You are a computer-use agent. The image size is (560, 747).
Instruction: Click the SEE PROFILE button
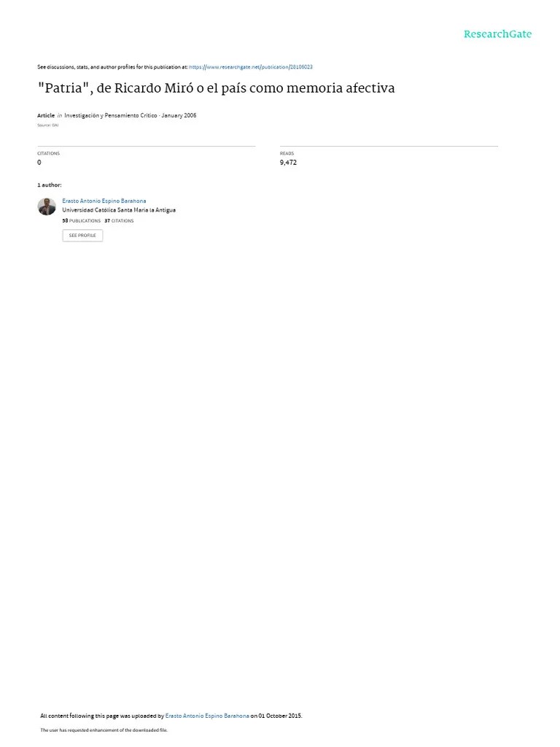[82, 236]
